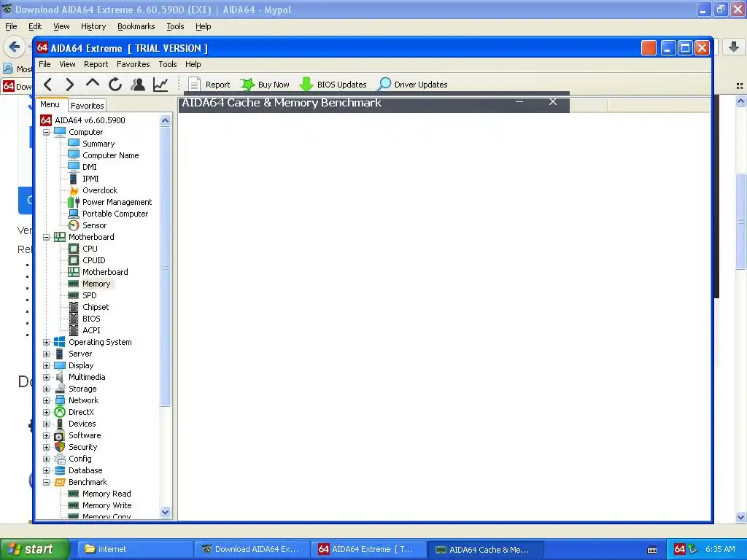Click the AIDA64 parent-level up arrow icon

pyautogui.click(x=93, y=84)
